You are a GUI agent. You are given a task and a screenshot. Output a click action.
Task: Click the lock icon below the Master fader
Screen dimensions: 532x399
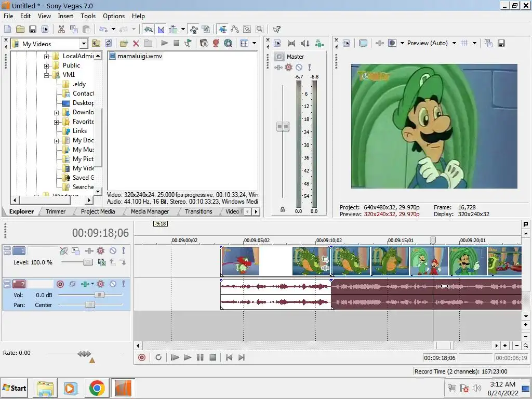point(282,210)
